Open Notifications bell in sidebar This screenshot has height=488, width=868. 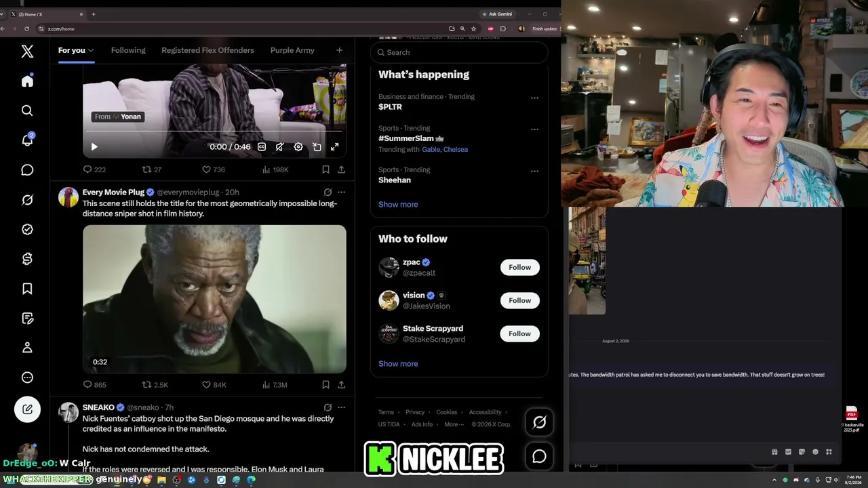27,140
